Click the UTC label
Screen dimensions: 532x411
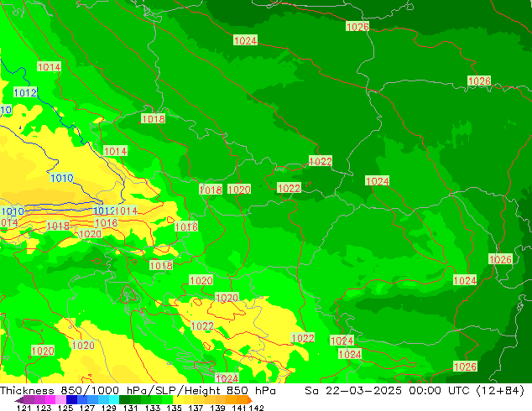pos(459,391)
